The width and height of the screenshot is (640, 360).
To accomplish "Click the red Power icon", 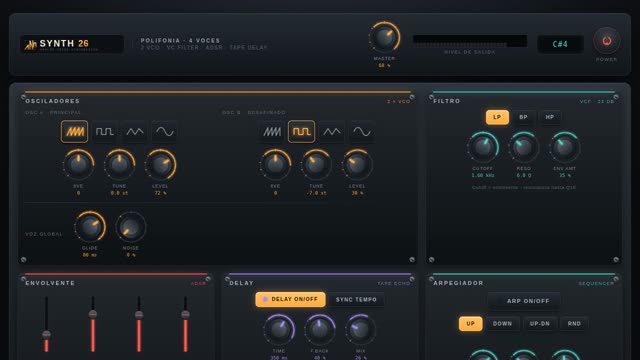I will click(607, 41).
